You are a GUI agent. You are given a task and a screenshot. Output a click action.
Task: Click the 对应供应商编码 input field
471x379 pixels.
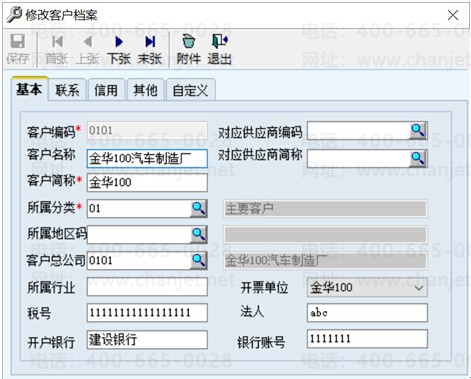click(358, 130)
